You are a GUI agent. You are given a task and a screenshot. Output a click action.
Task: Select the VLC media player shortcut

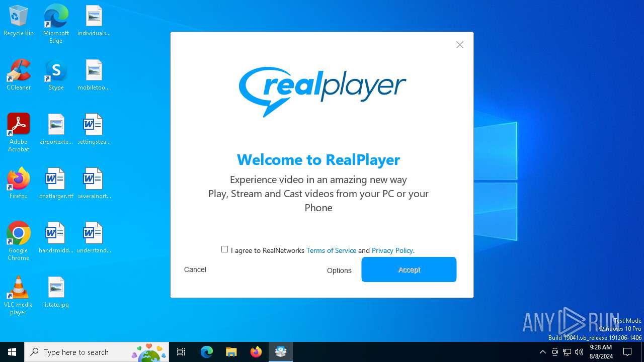pyautogui.click(x=19, y=296)
